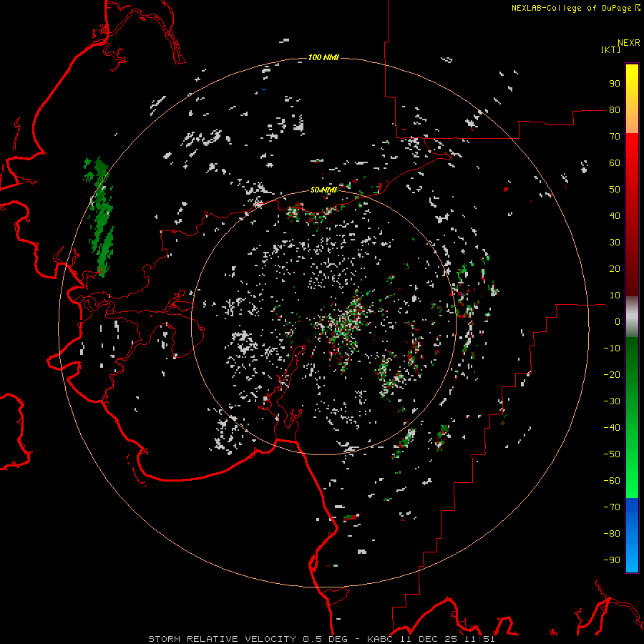Click the Storm Relative Velocity caption at the bottom
This screenshot has width=644, height=644.
(321, 639)
